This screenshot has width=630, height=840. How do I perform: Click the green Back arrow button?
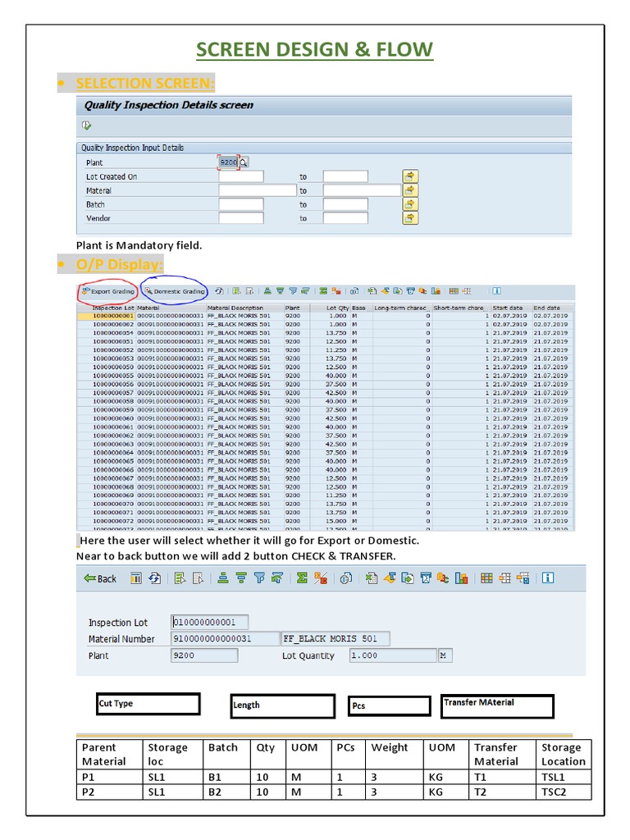[x=100, y=578]
